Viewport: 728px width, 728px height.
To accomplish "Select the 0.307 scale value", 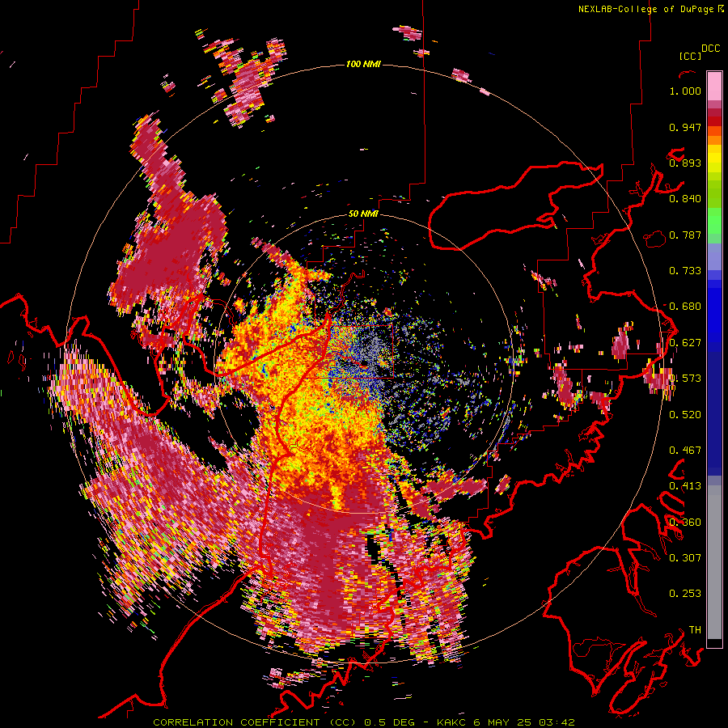I will point(685,558).
